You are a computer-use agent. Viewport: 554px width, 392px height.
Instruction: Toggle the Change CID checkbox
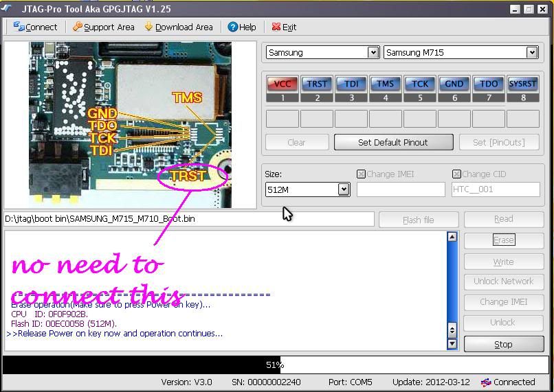(x=456, y=174)
